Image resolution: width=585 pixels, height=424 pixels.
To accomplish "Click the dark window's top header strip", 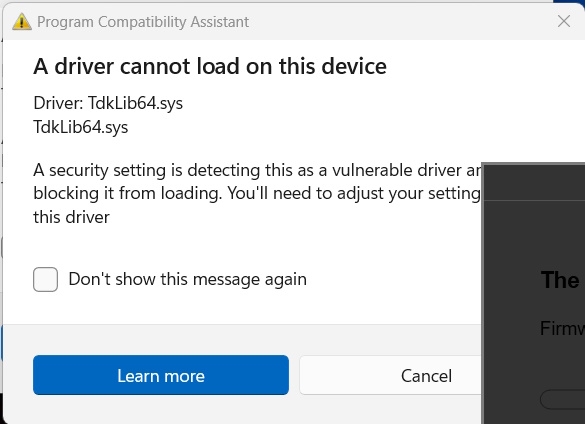I will (534, 183).
